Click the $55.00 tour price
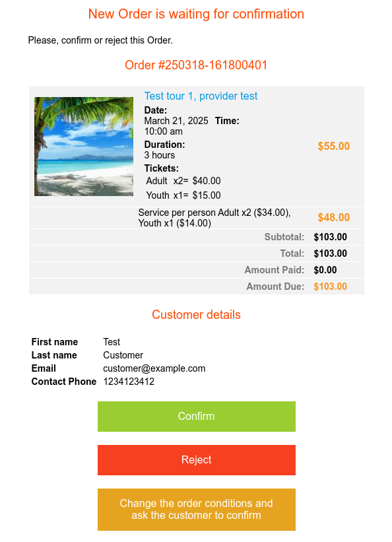Screen dimensions: 392x542 pyautogui.click(x=333, y=146)
